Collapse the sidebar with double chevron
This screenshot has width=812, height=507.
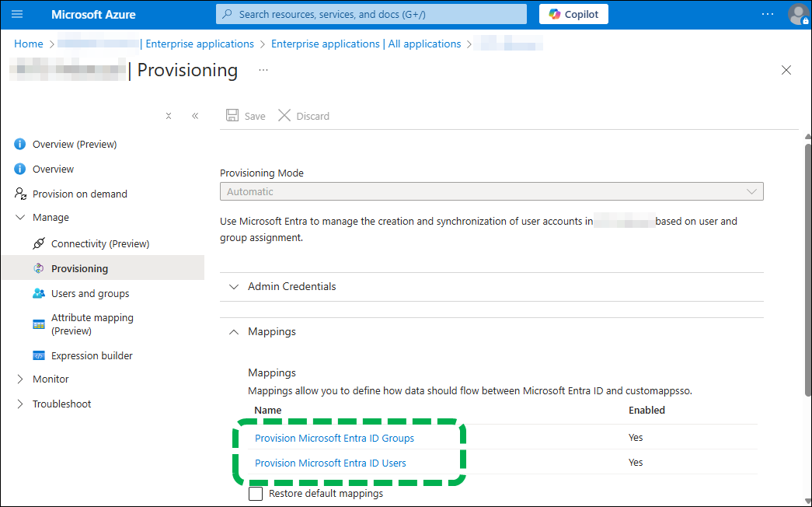point(195,116)
